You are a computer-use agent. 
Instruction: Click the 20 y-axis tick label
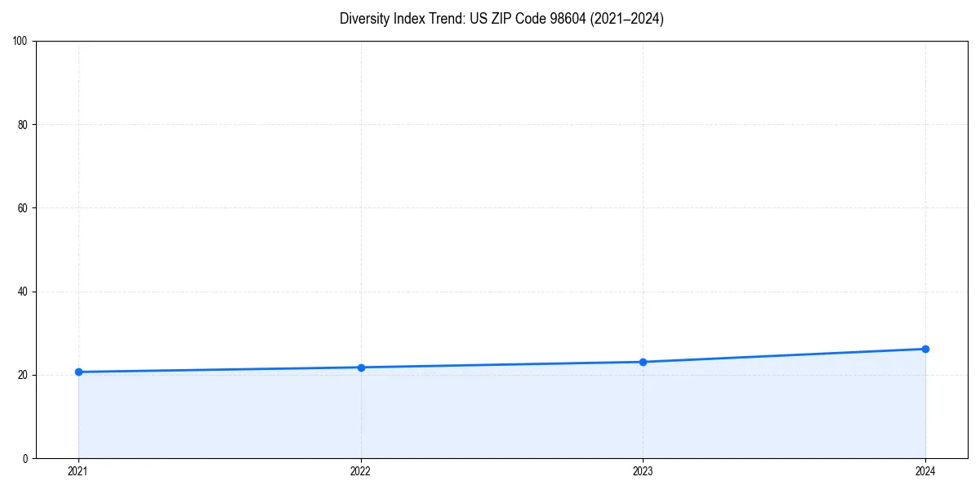point(23,375)
